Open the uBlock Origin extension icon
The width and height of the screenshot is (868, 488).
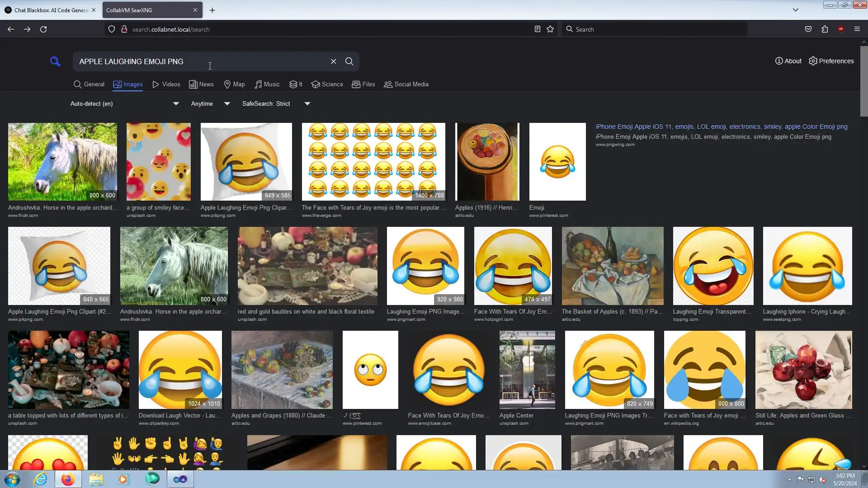point(840,29)
